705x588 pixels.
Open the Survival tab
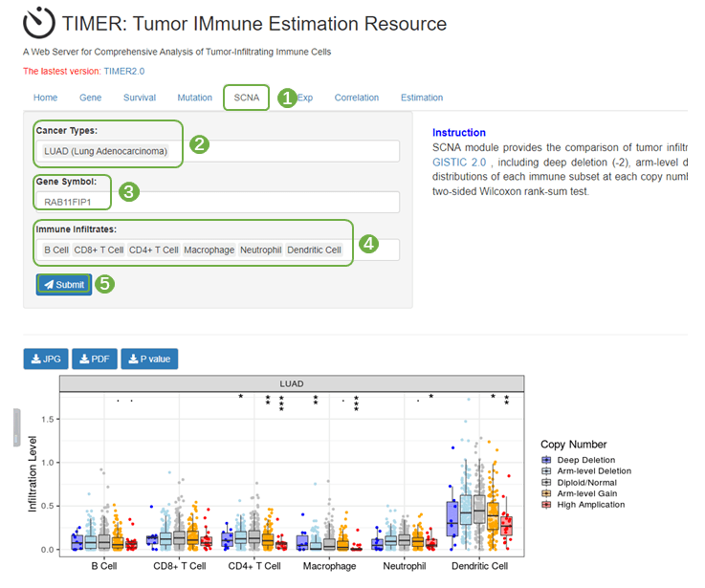(140, 98)
